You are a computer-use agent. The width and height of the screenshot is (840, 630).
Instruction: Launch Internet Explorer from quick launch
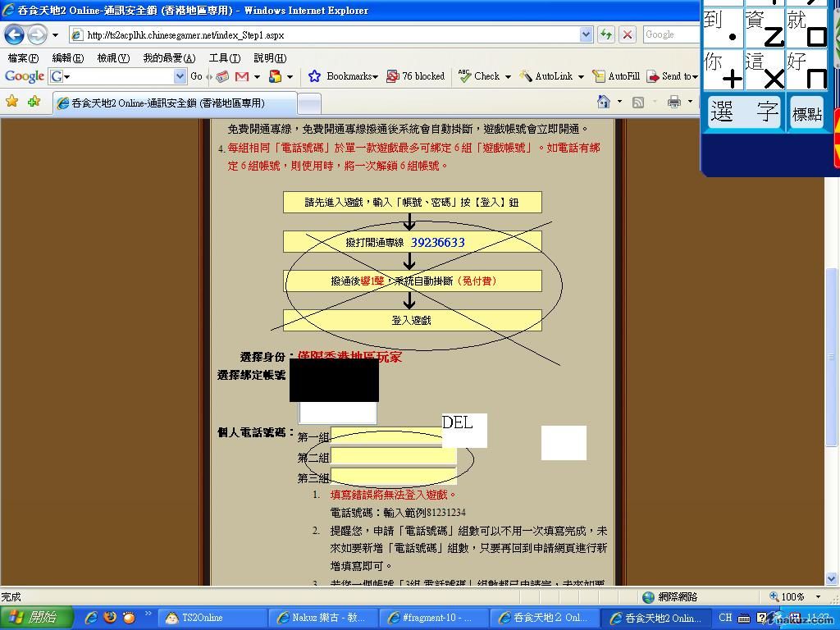(91, 618)
